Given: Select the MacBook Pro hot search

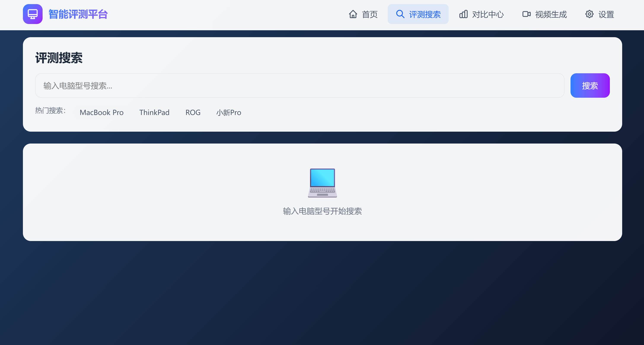Looking at the screenshot, I should (x=102, y=112).
